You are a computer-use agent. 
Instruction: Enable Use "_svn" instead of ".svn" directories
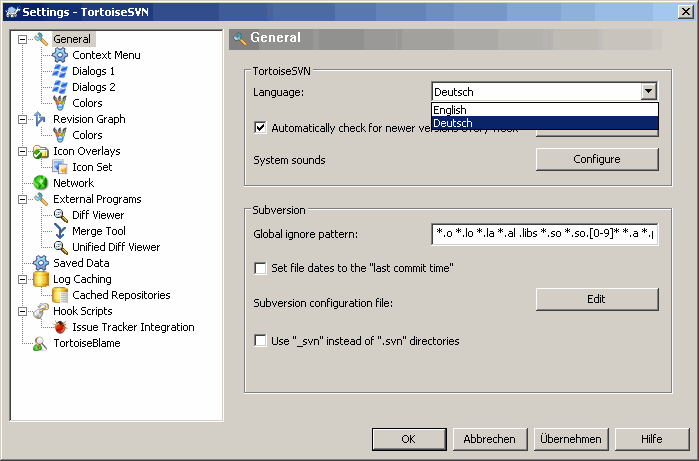click(260, 341)
